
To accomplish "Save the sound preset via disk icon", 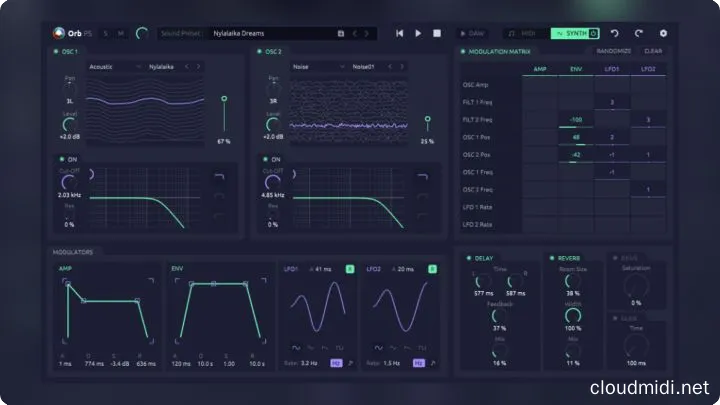I will pyautogui.click(x=341, y=33).
